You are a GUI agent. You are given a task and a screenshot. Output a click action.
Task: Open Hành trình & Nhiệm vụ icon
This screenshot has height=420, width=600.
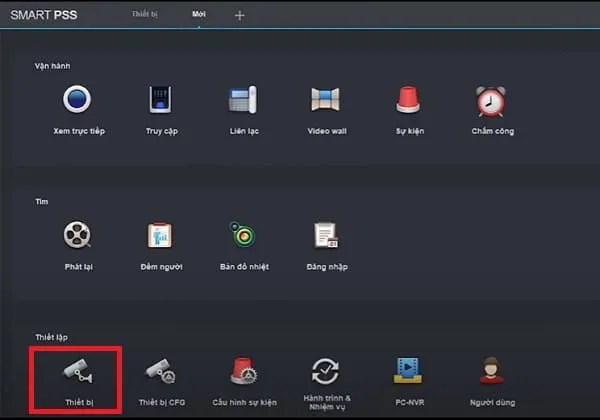(x=327, y=372)
